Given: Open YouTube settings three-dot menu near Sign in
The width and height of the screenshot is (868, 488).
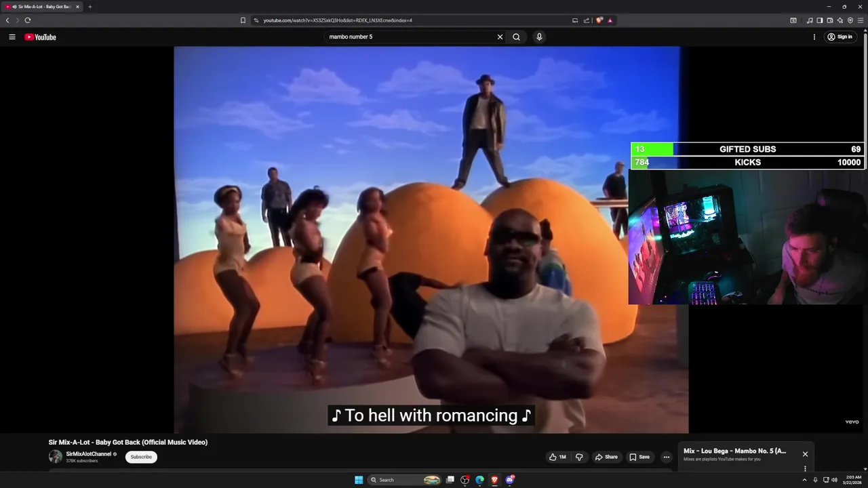Looking at the screenshot, I should [x=814, y=37].
